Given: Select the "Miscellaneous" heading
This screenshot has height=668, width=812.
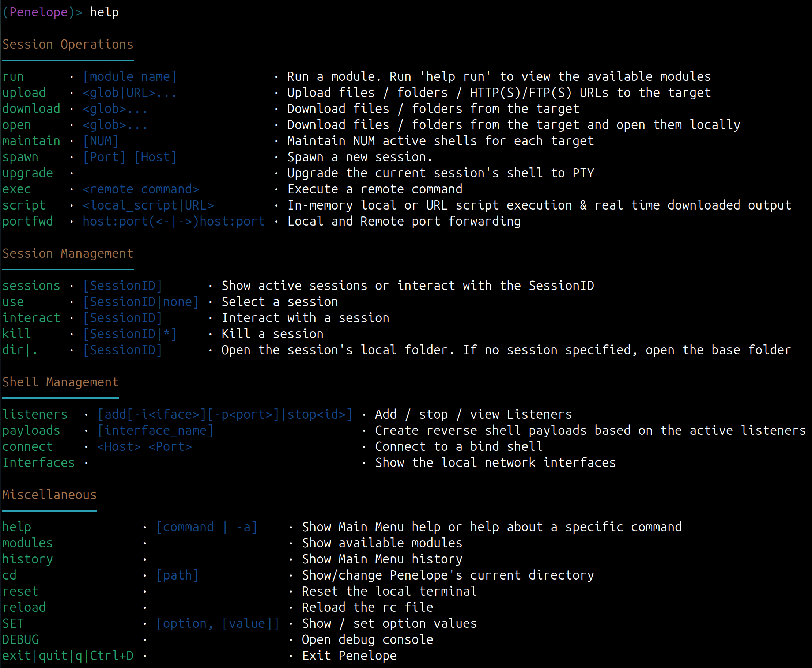Looking at the screenshot, I should pyautogui.click(x=50, y=494).
